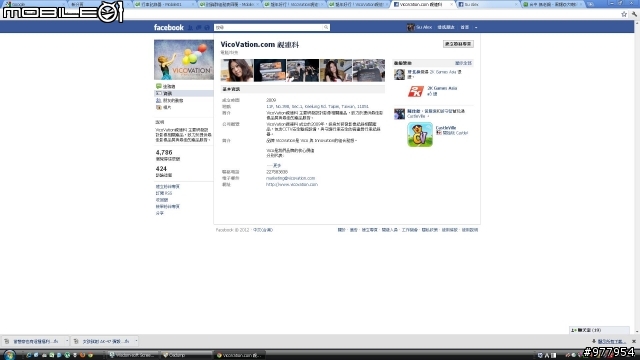Click the Keelung Rd. Taipei address link

(x=317, y=107)
